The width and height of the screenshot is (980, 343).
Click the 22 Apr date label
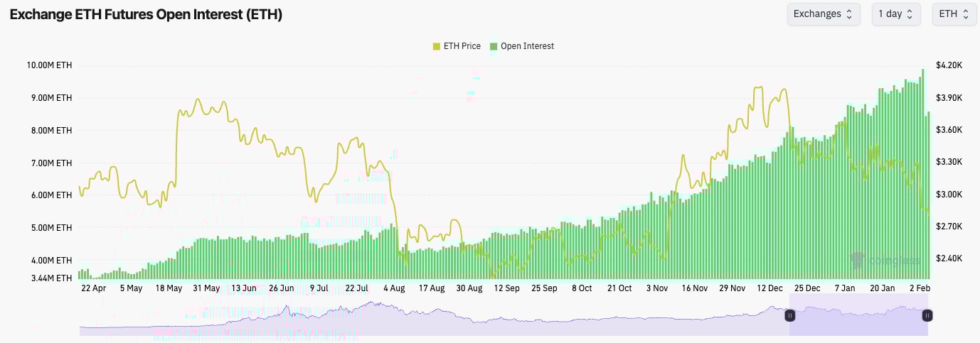click(94, 288)
